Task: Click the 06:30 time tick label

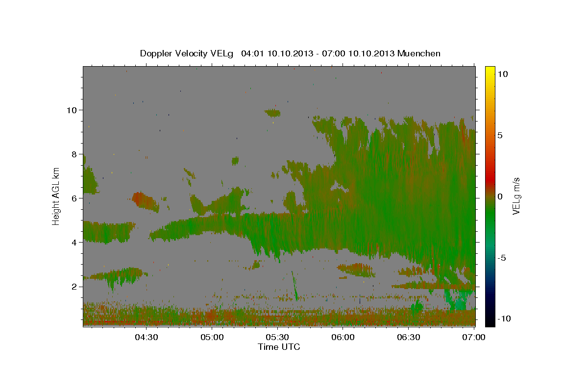Action: click(409, 338)
